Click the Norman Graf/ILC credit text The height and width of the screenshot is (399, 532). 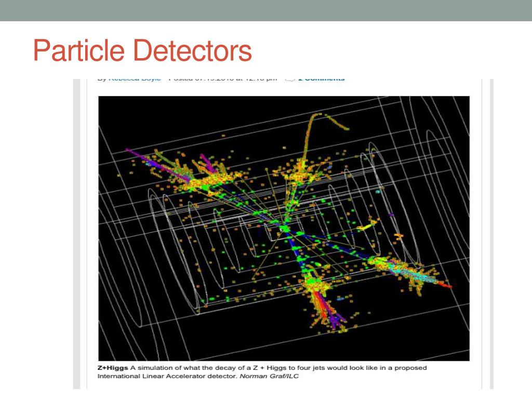[x=269, y=376]
